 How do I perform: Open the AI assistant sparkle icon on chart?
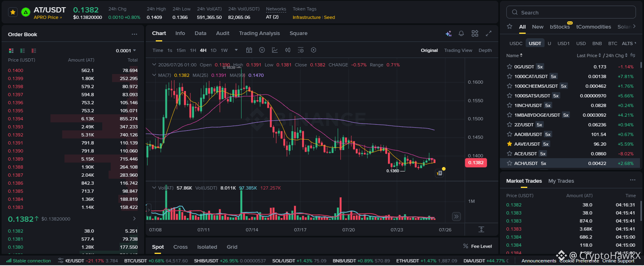448,33
